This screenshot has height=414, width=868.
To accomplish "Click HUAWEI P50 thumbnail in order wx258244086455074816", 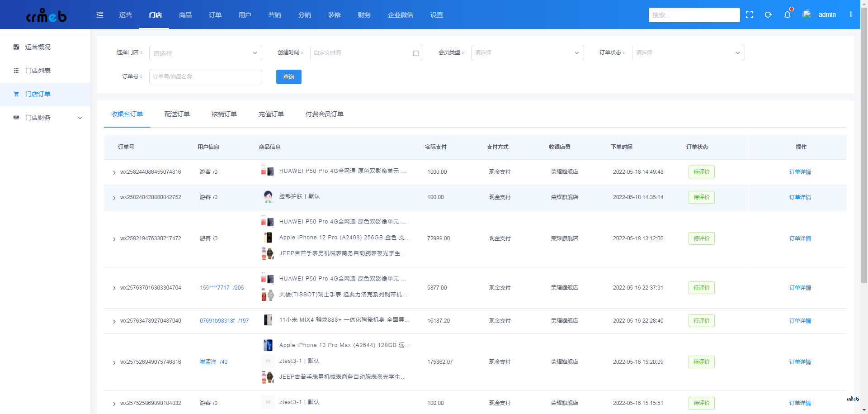I will click(268, 171).
